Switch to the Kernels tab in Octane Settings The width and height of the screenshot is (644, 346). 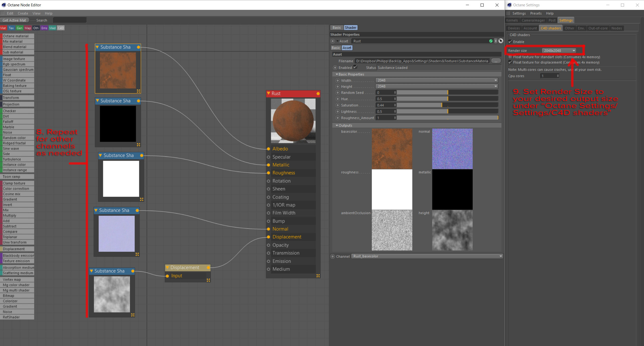click(512, 20)
